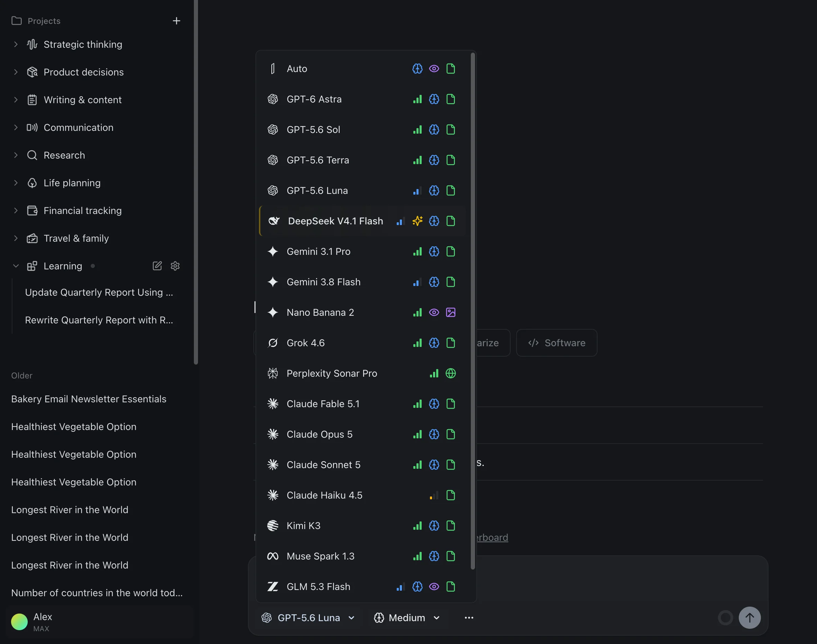Expand the Communication project
Image resolution: width=817 pixels, height=644 pixels.
coord(16,127)
